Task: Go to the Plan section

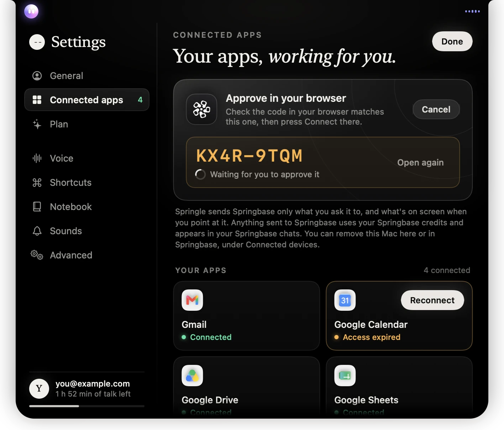Action: [87, 124]
